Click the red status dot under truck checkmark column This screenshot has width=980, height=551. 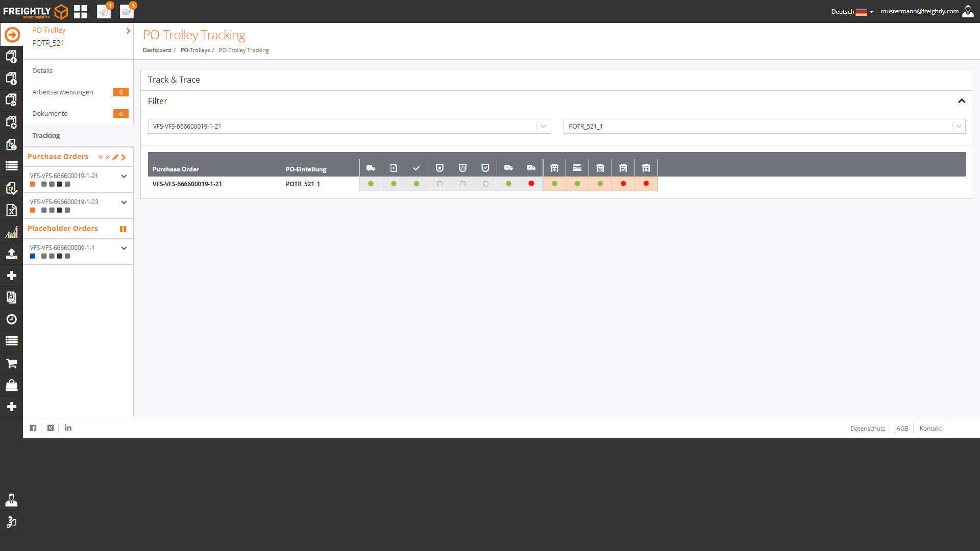531,184
